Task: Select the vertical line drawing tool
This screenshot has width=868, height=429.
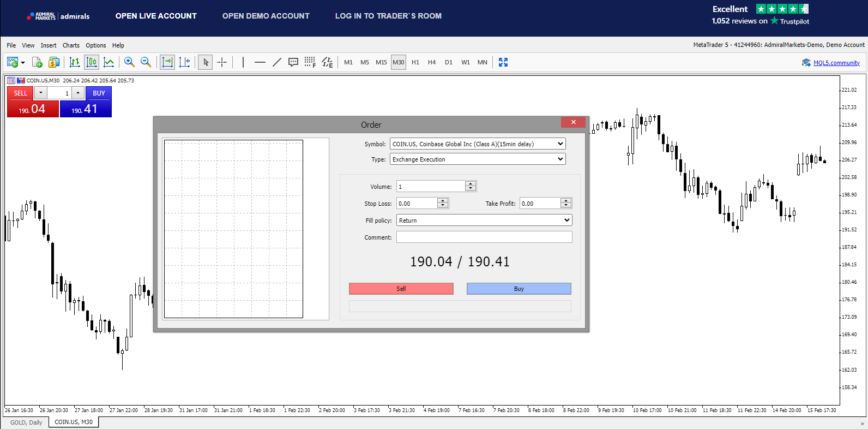Action: click(x=243, y=62)
